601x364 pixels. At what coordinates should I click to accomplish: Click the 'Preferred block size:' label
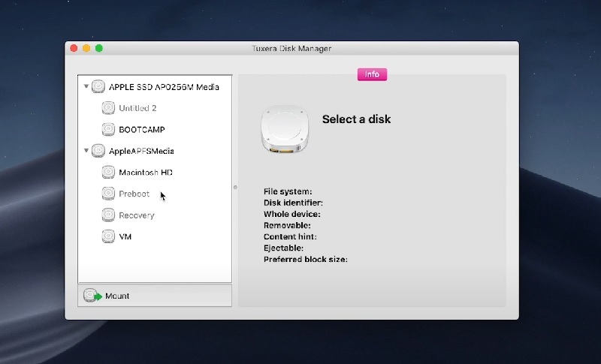tap(306, 259)
